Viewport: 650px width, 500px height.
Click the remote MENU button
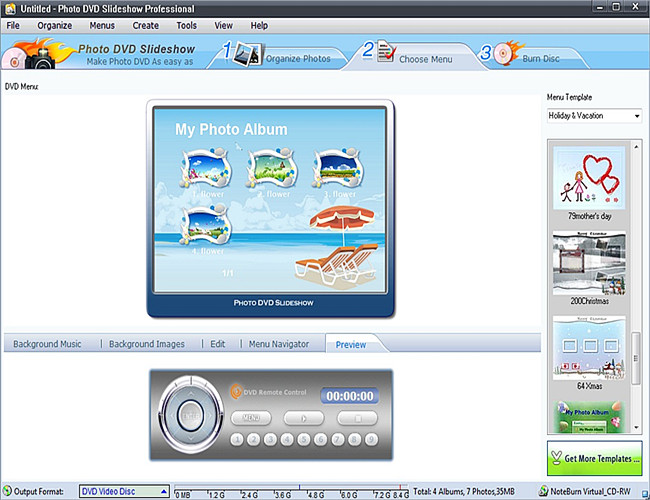(x=251, y=418)
